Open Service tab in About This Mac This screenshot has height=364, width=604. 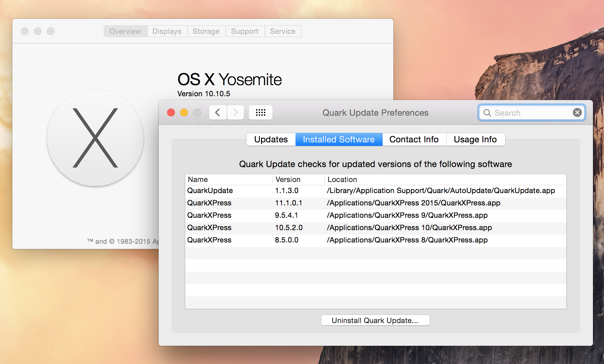tap(283, 31)
